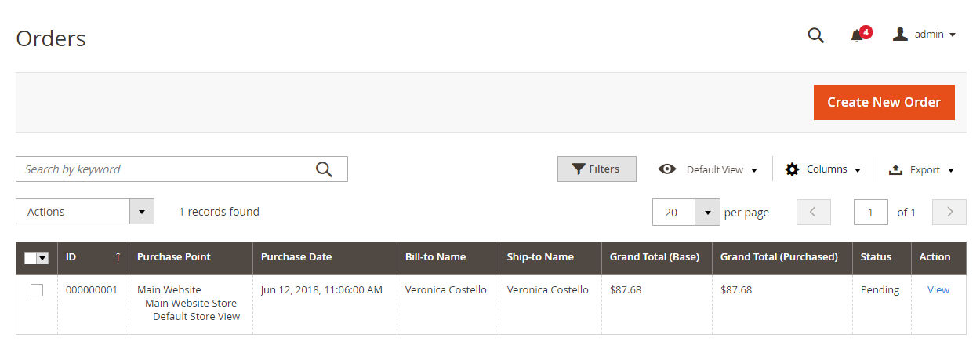Select the checkbox for order 000000001
Screen dimensions: 980x349
tap(37, 290)
